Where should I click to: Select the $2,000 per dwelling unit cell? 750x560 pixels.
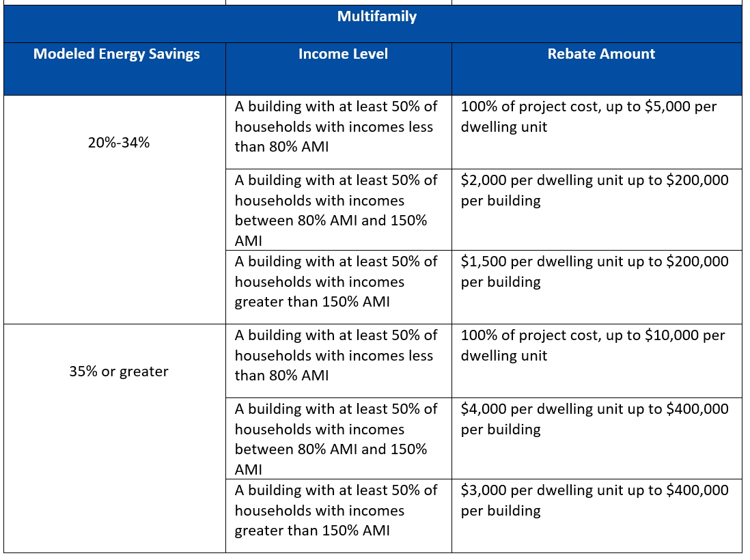600,191
